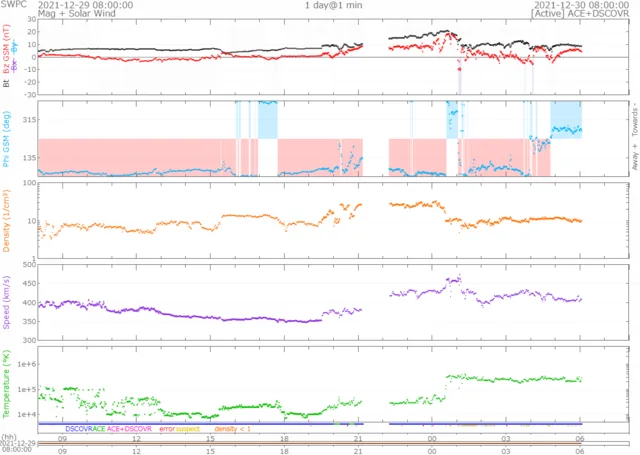The image size is (640, 455).
Task: Click the 500 tick on the speed axis
Action: (x=29, y=264)
